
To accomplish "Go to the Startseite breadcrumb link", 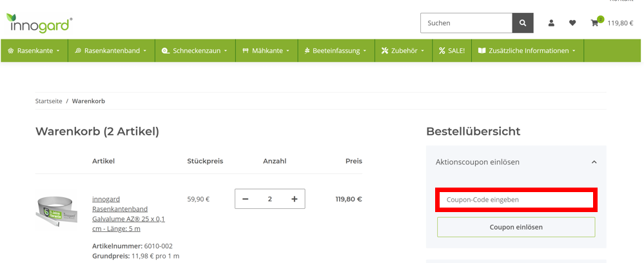I will [49, 101].
